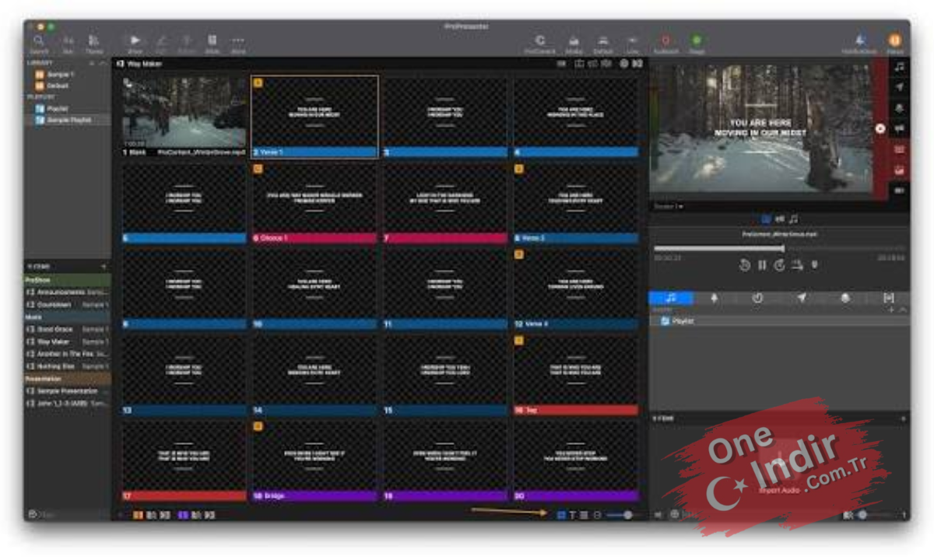Clear the media layer with the red picture icon

coord(900,170)
